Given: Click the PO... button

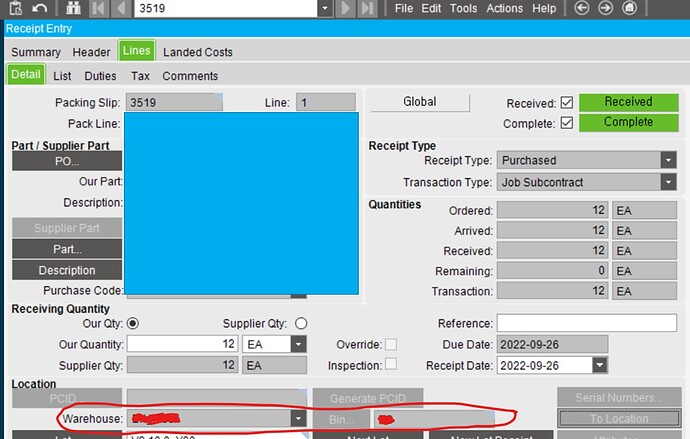Looking at the screenshot, I should 67,161.
